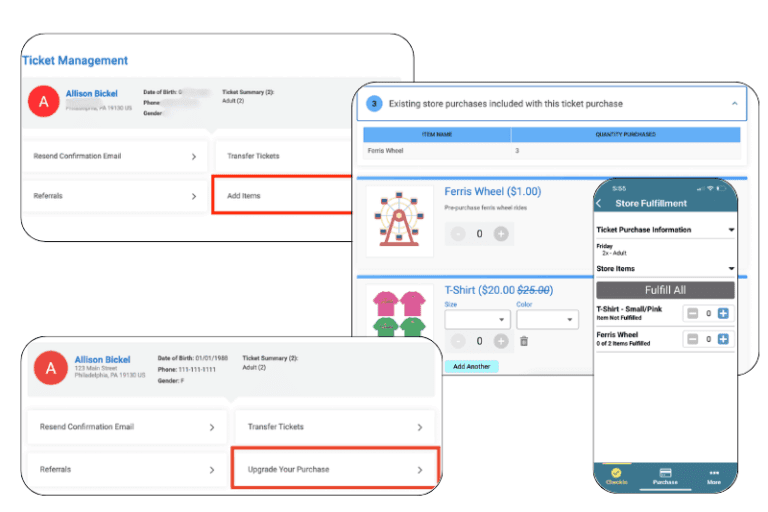Expand Store Items section on phone
Image resolution: width=768 pixels, height=512 pixels.
731,268
